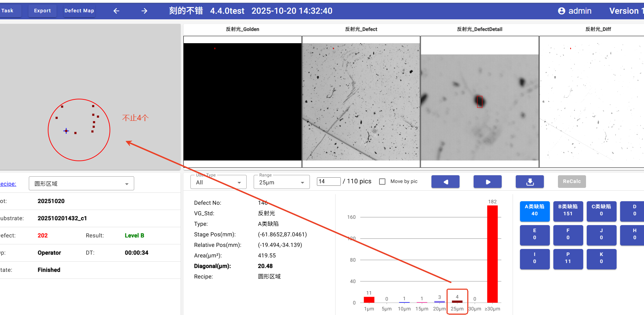644x315 pixels.
Task: Click the forward arrow in header
Action: 144,11
